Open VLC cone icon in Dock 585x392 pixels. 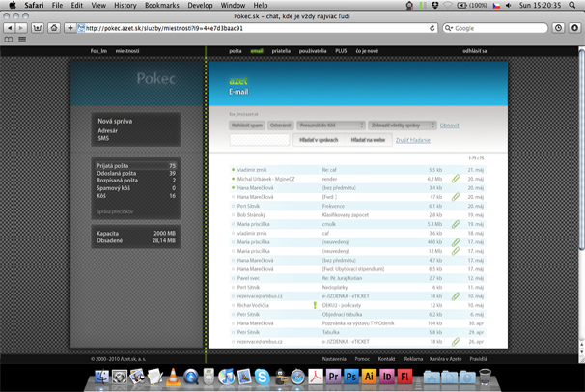click(170, 378)
